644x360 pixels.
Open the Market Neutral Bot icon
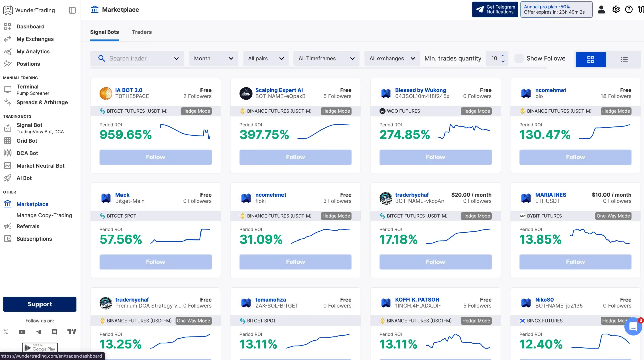pos(8,166)
